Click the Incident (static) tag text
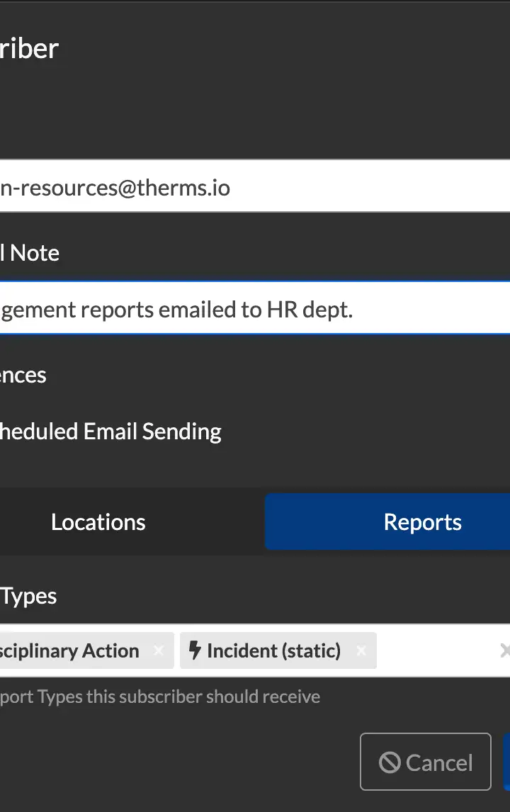510x812 pixels. [x=273, y=650]
